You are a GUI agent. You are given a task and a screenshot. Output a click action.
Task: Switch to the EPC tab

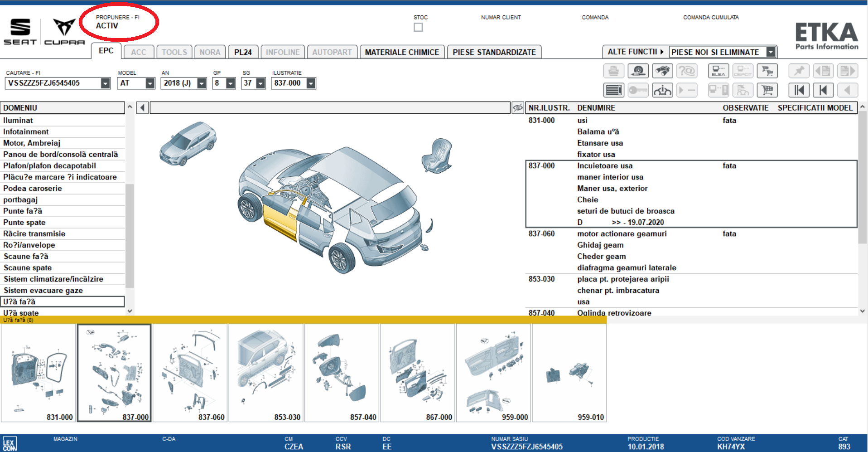[106, 51]
